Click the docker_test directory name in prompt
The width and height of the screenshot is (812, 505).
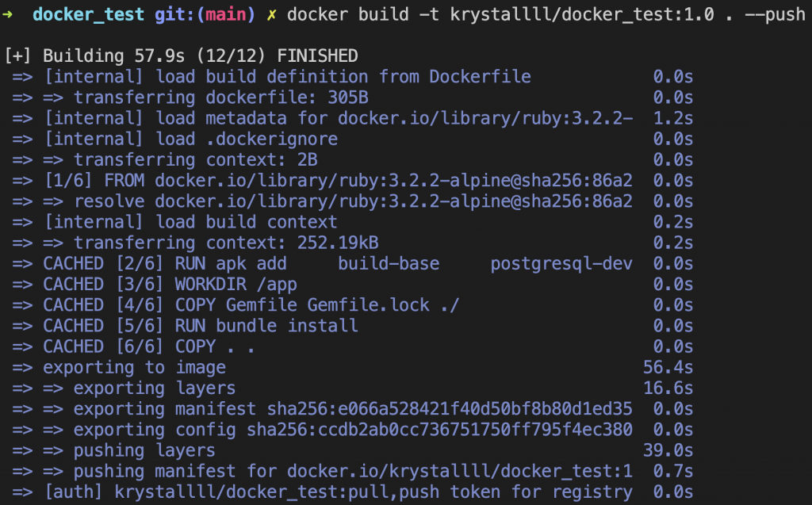coord(89,14)
